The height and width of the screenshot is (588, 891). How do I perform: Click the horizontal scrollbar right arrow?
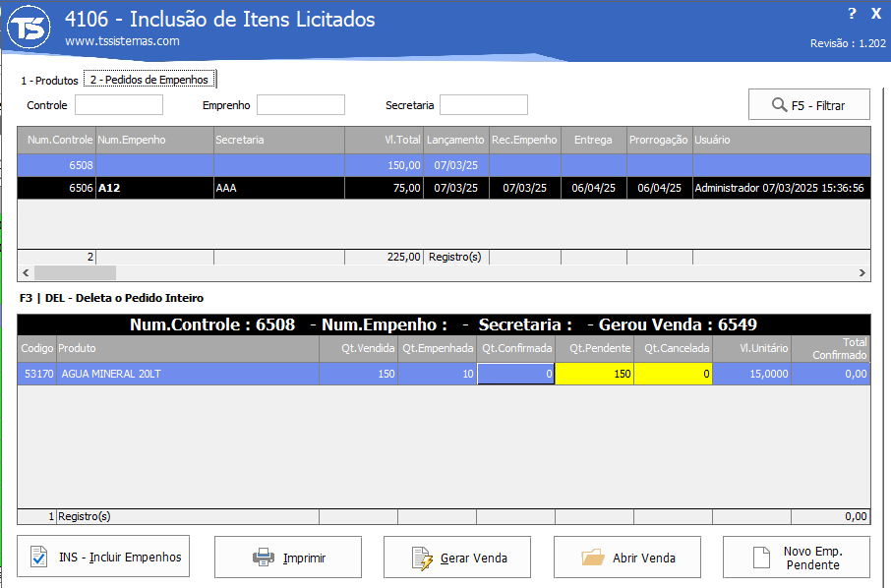[862, 272]
